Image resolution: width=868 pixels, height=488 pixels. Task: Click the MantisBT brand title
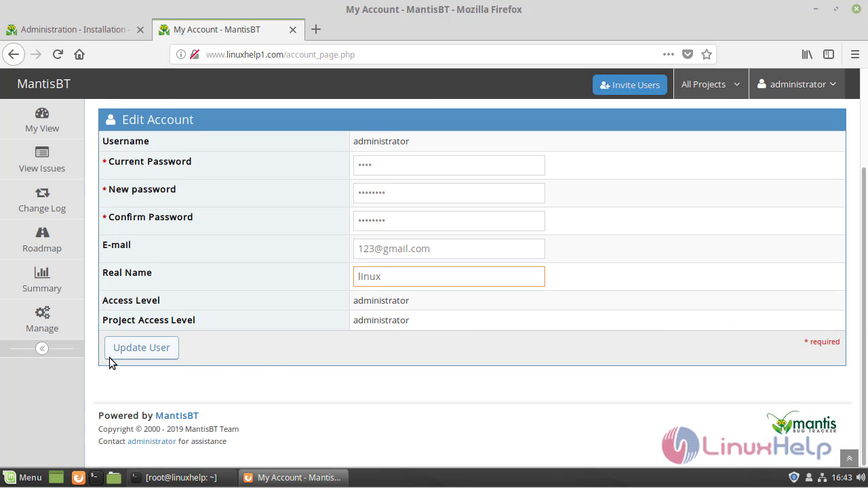(43, 83)
